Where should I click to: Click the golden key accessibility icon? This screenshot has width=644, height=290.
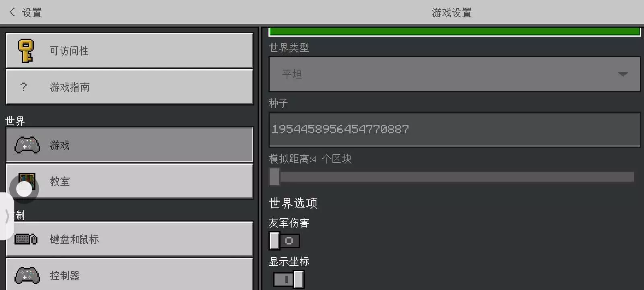point(26,51)
